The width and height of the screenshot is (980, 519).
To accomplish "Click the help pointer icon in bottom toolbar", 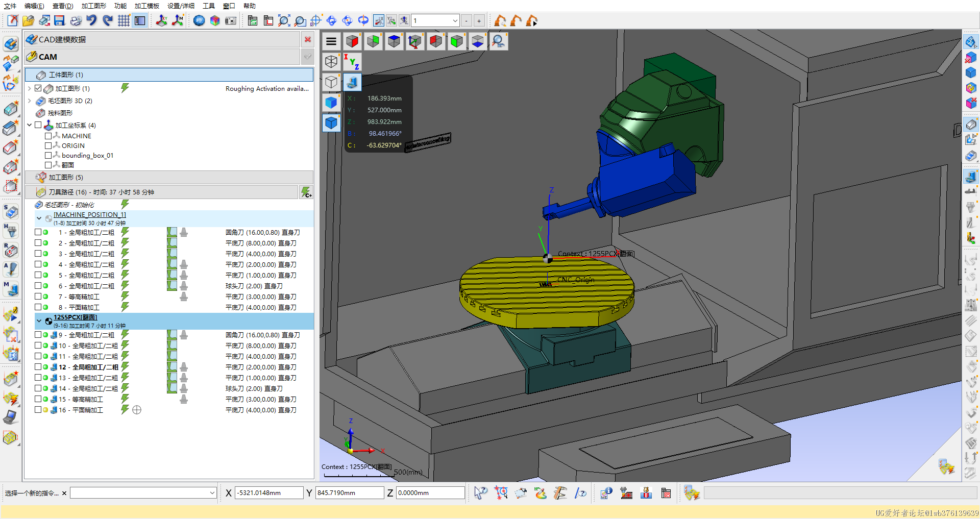I will pyautogui.click(x=480, y=493).
